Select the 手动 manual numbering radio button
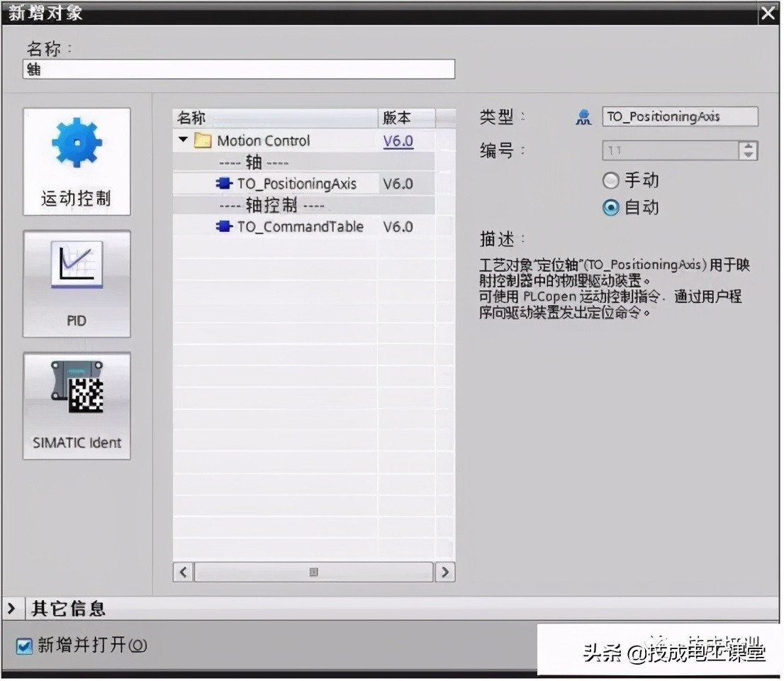 coord(611,180)
